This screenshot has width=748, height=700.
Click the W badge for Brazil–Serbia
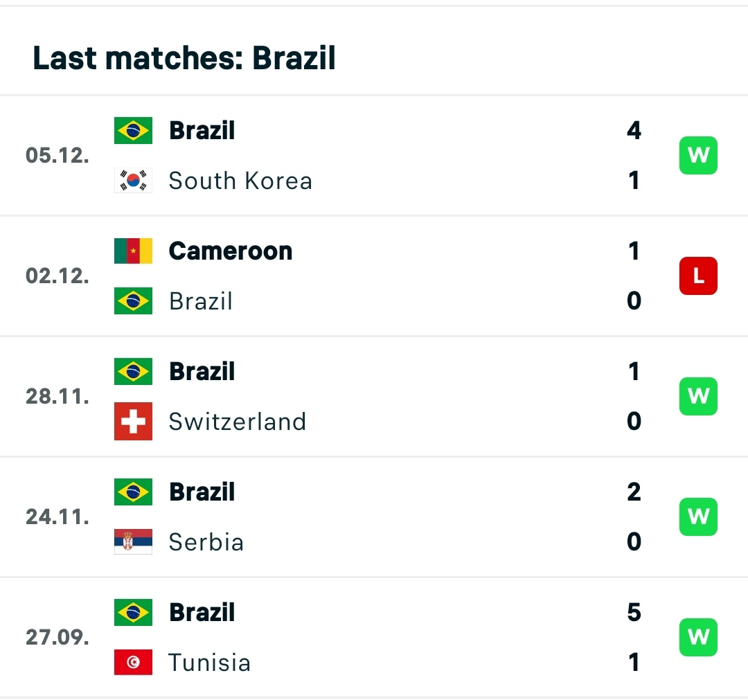point(698,517)
